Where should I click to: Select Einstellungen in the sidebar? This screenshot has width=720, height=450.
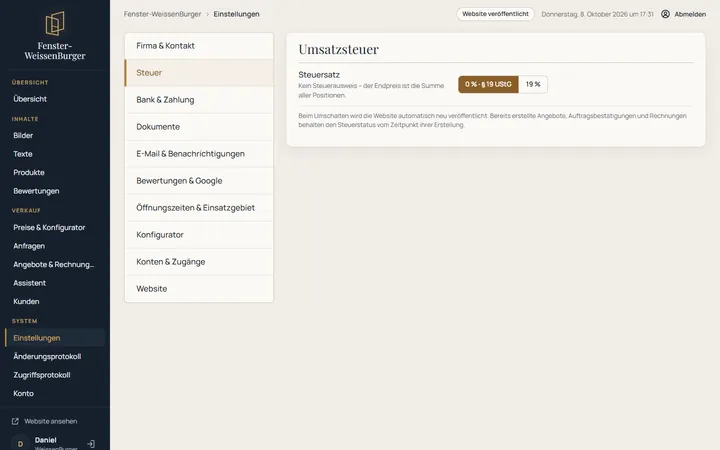(x=55, y=338)
